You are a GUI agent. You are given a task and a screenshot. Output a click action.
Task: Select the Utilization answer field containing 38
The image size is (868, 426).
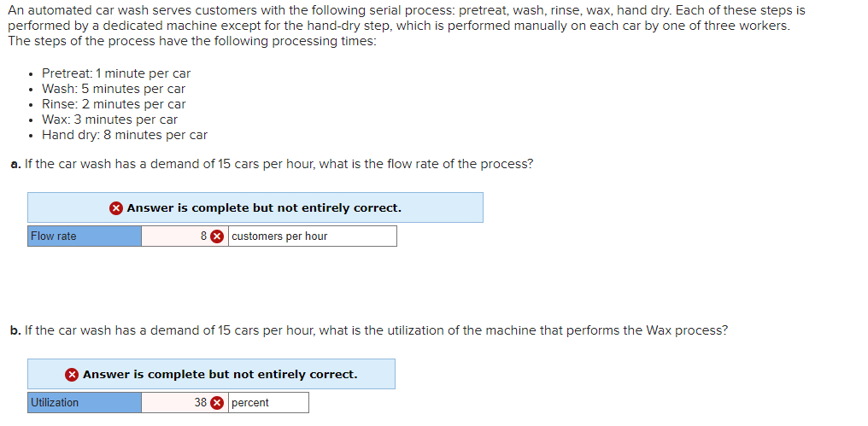(185, 403)
